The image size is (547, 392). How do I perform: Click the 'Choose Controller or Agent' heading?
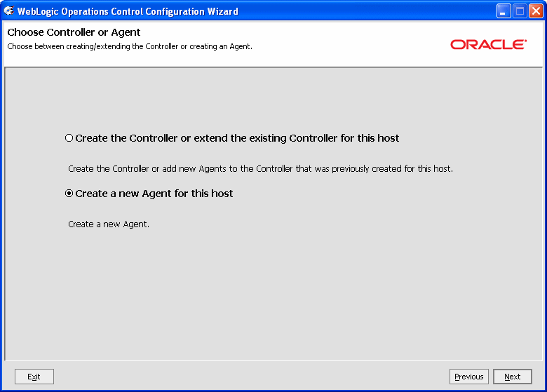tap(74, 32)
